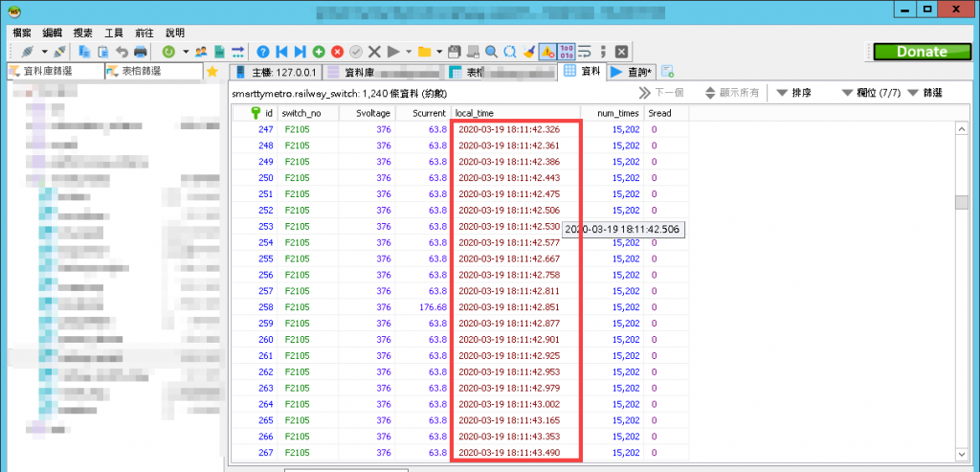Toggle stop-on-errors warning icon
The height and width of the screenshot is (472, 980).
547,52
